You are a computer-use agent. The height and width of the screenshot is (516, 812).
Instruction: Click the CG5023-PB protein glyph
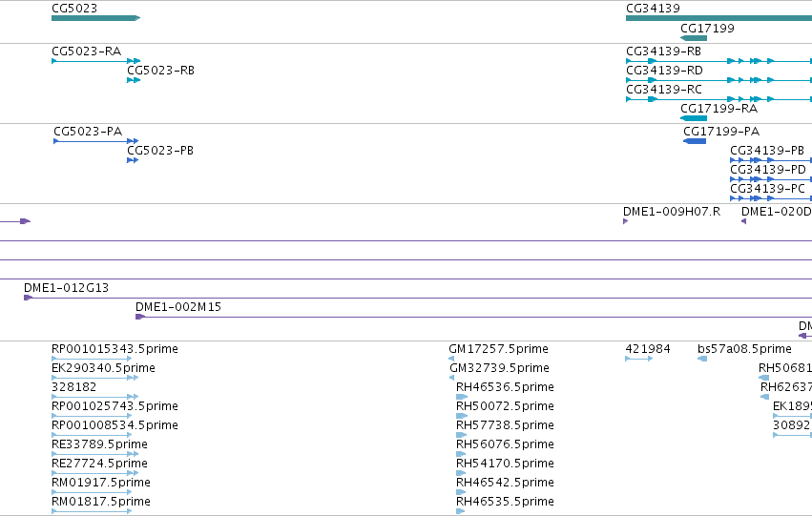click(x=133, y=160)
